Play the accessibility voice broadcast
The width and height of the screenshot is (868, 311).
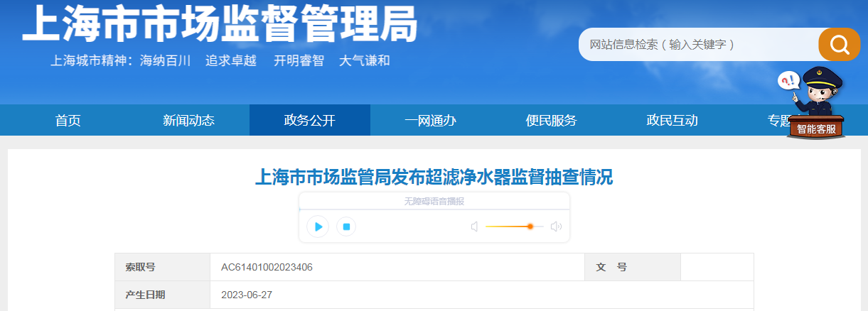[318, 227]
